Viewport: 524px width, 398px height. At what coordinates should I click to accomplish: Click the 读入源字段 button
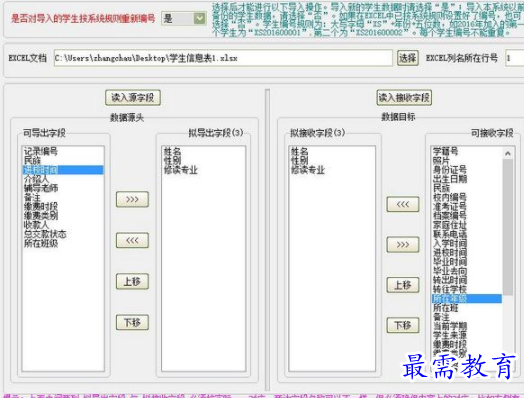[133, 98]
